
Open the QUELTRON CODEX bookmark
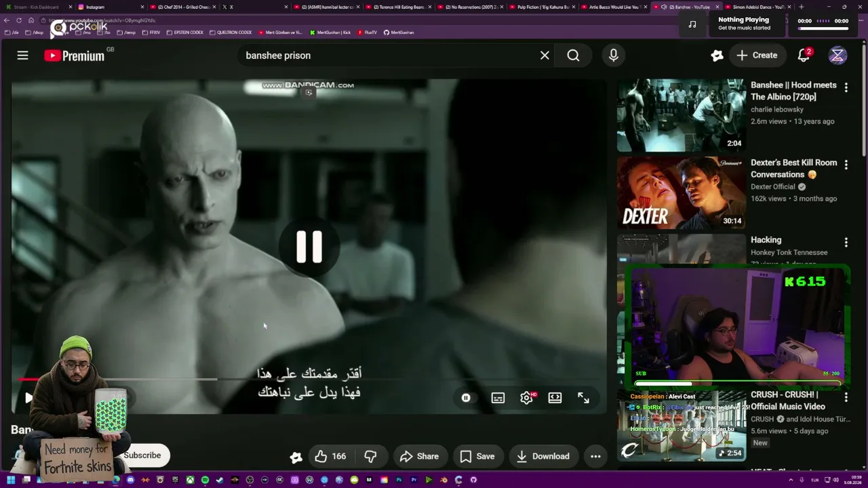click(x=231, y=33)
